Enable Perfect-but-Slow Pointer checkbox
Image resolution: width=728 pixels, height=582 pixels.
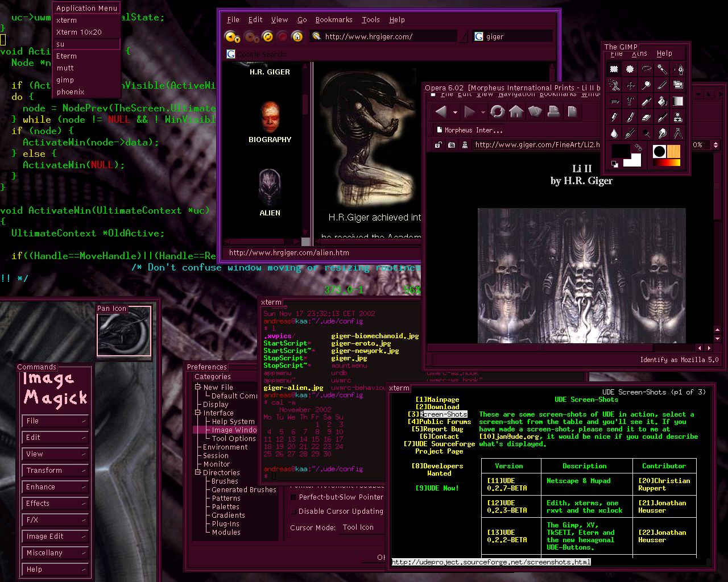click(293, 497)
